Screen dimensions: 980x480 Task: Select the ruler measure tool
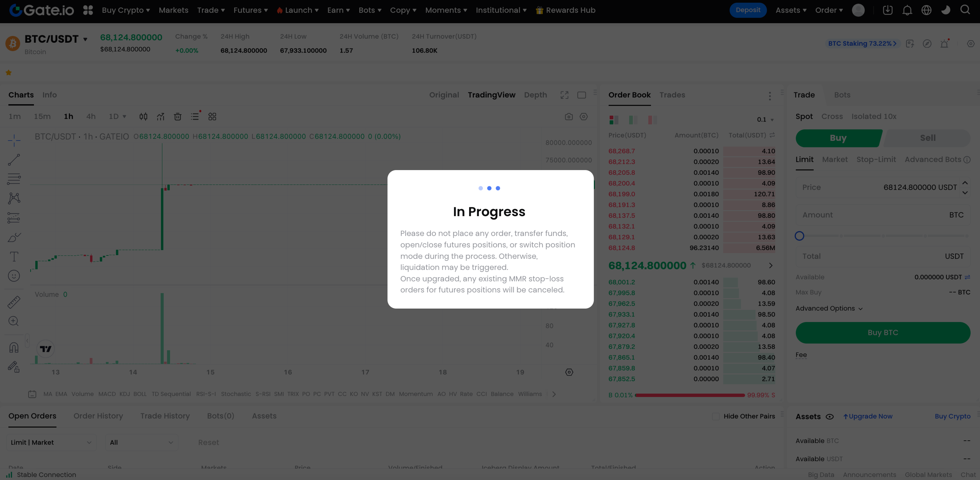point(14,302)
